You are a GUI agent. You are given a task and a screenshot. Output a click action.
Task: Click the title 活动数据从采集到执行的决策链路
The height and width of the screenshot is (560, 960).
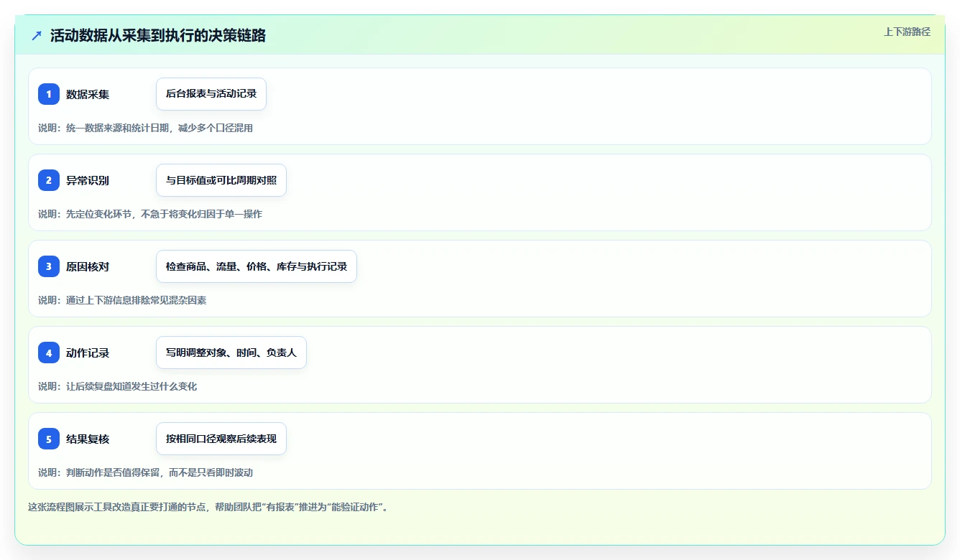pyautogui.click(x=158, y=35)
